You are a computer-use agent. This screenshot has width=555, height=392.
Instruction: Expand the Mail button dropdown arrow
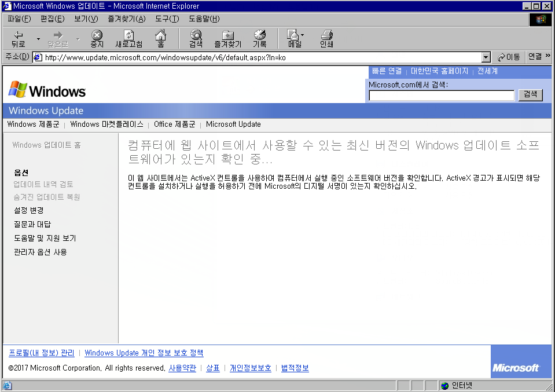pos(302,35)
